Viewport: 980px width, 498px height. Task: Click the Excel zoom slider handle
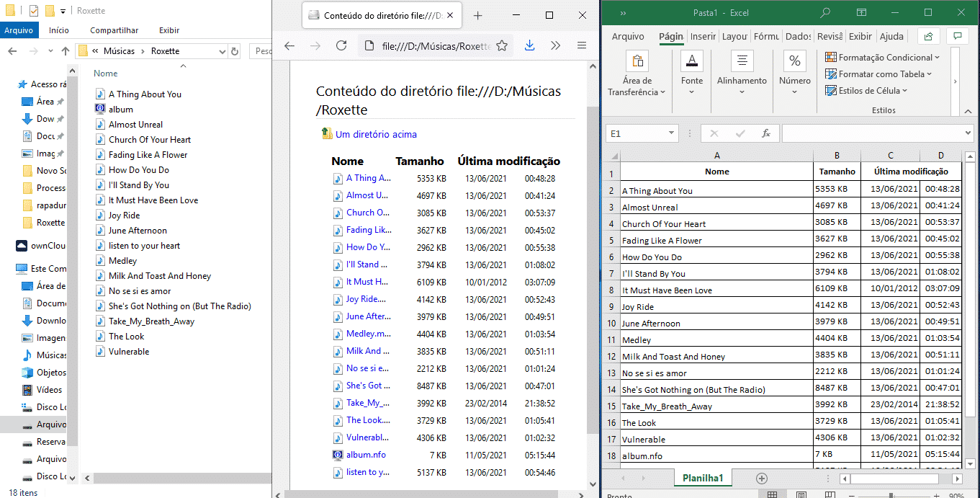pyautogui.click(x=892, y=495)
